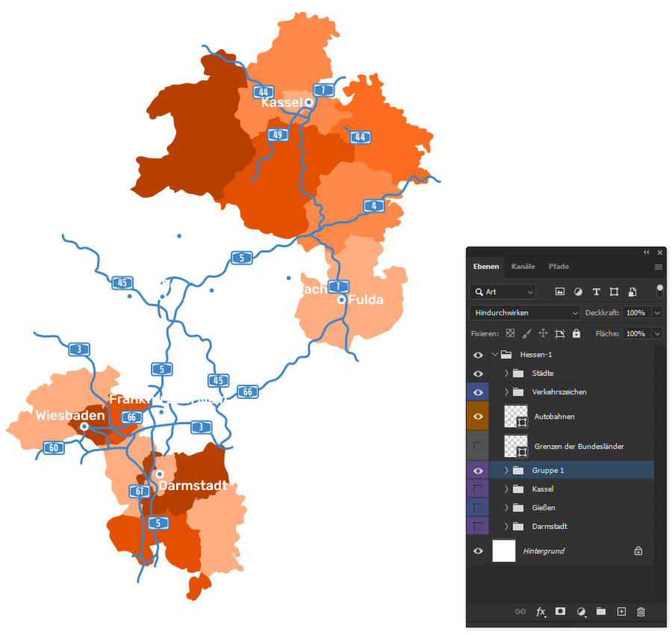672x635 pixels.
Task: Click lock icon on Hintergrund layer
Action: pos(638,551)
